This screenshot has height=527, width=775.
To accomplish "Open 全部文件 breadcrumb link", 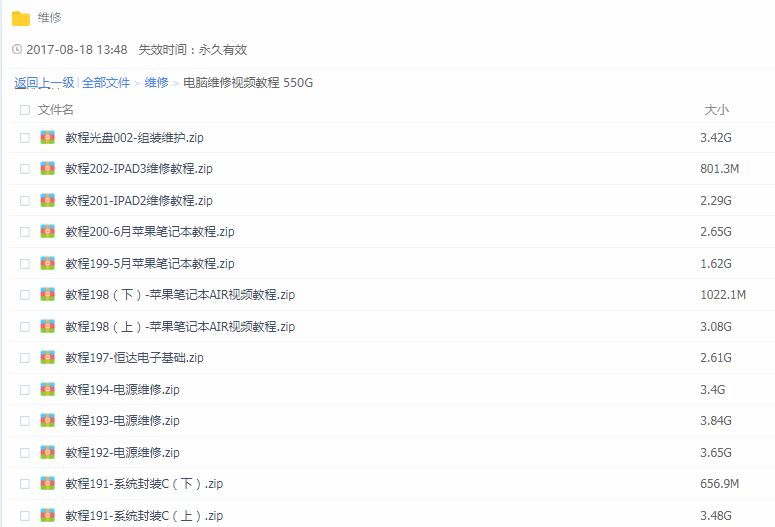I will click(106, 83).
